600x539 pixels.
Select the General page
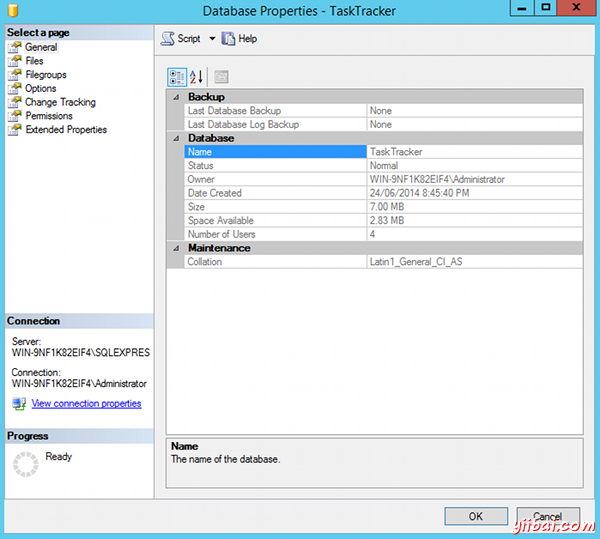(x=41, y=47)
